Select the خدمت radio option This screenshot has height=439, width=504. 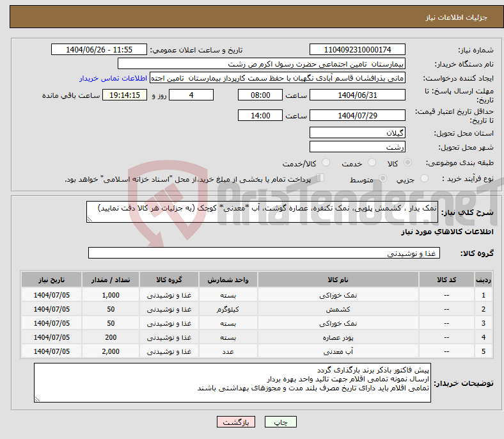tap(372, 164)
